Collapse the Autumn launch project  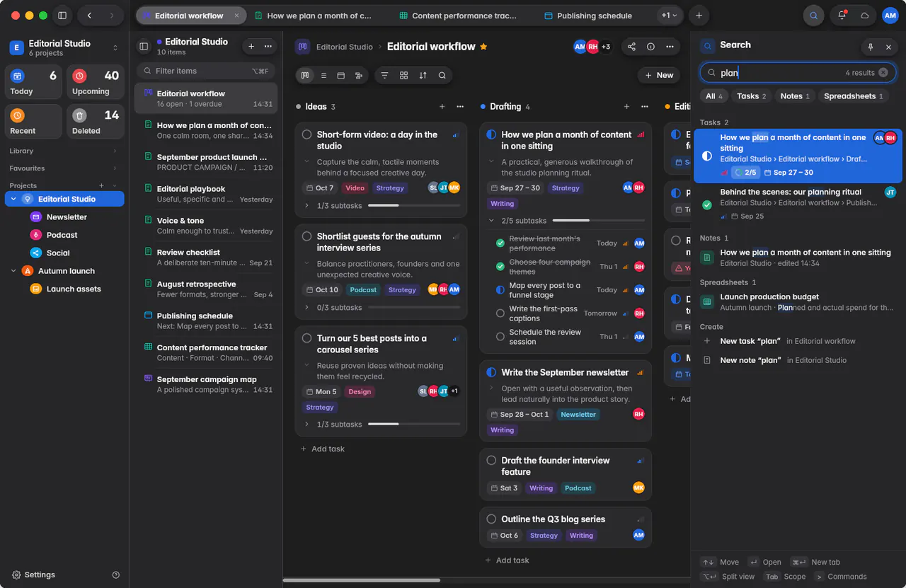pyautogui.click(x=13, y=271)
